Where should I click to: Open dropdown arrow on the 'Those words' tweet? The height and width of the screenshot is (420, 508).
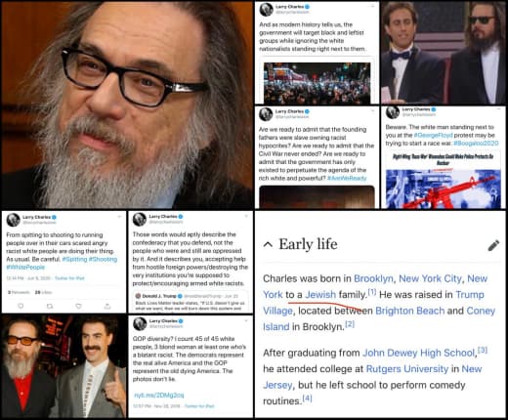click(x=246, y=216)
